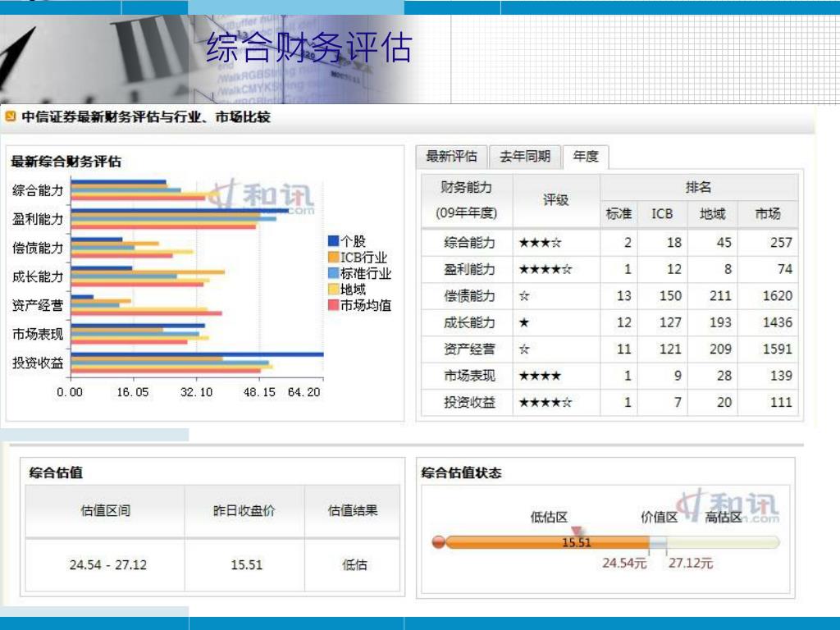Click the 低估区 zone label
This screenshot has height=630, width=840.
[549, 517]
